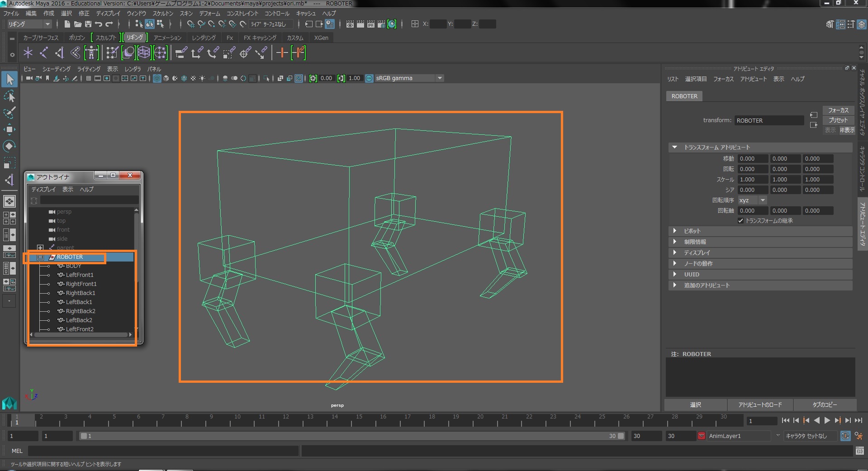
Task: Click the MEL command line input
Action: [163, 451]
